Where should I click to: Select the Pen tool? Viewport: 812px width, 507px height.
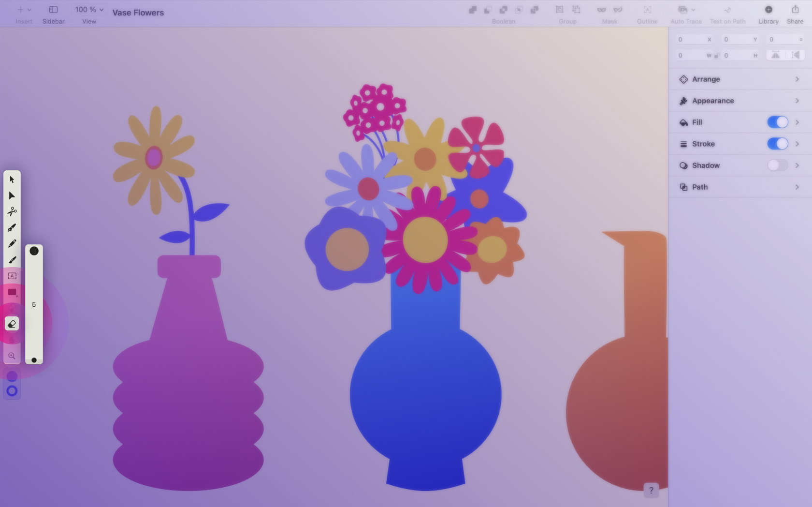click(x=12, y=227)
